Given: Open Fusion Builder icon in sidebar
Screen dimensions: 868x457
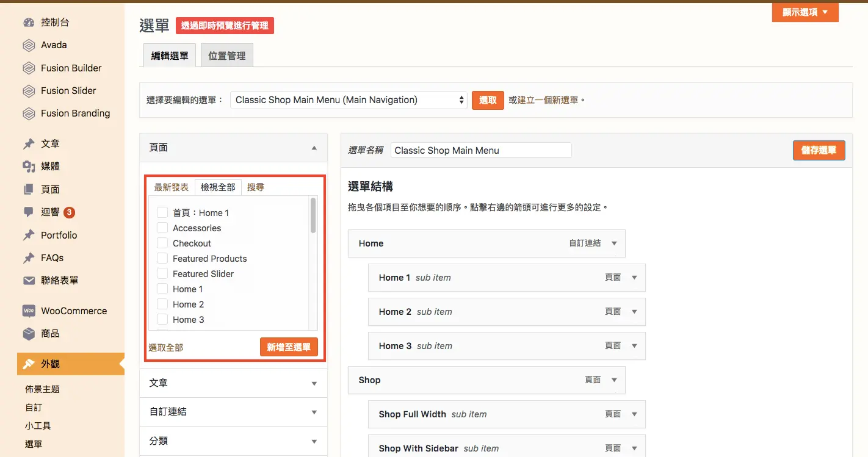Looking at the screenshot, I should coord(29,68).
